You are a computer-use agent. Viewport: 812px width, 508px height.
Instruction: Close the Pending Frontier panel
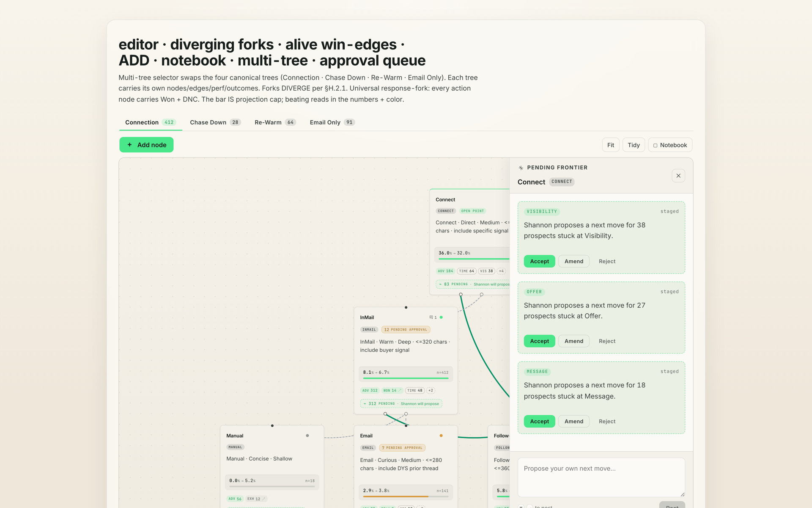tap(678, 176)
